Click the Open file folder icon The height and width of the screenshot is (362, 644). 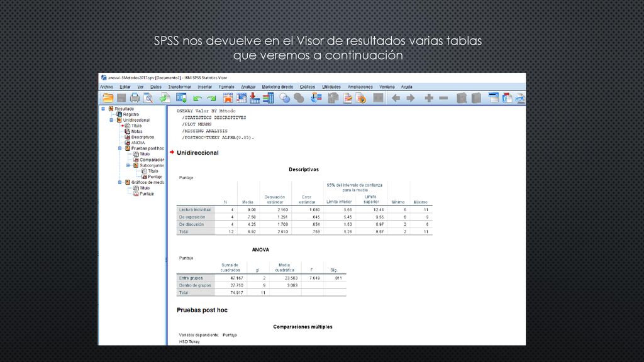pos(108,97)
